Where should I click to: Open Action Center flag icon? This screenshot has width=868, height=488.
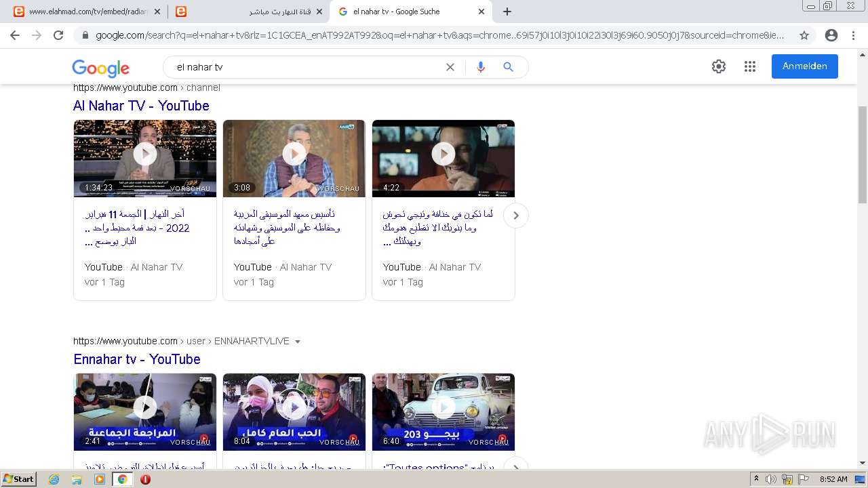click(x=803, y=479)
